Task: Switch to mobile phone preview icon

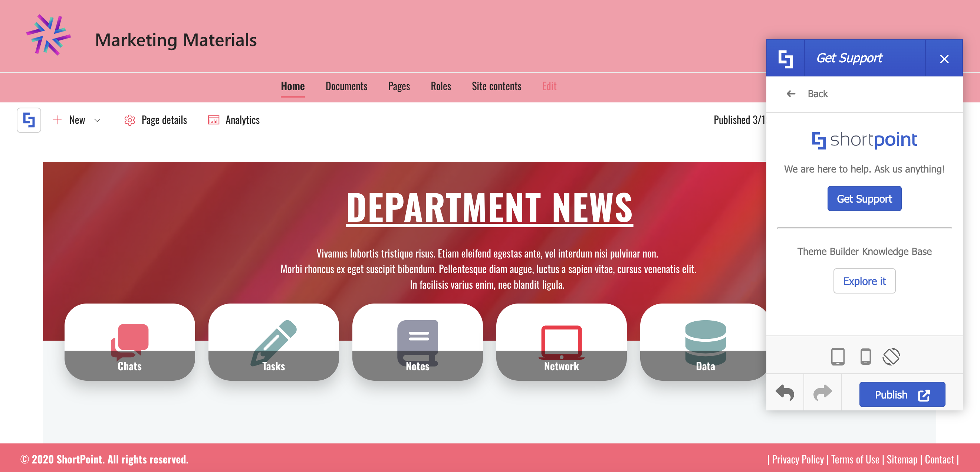Action: point(865,357)
